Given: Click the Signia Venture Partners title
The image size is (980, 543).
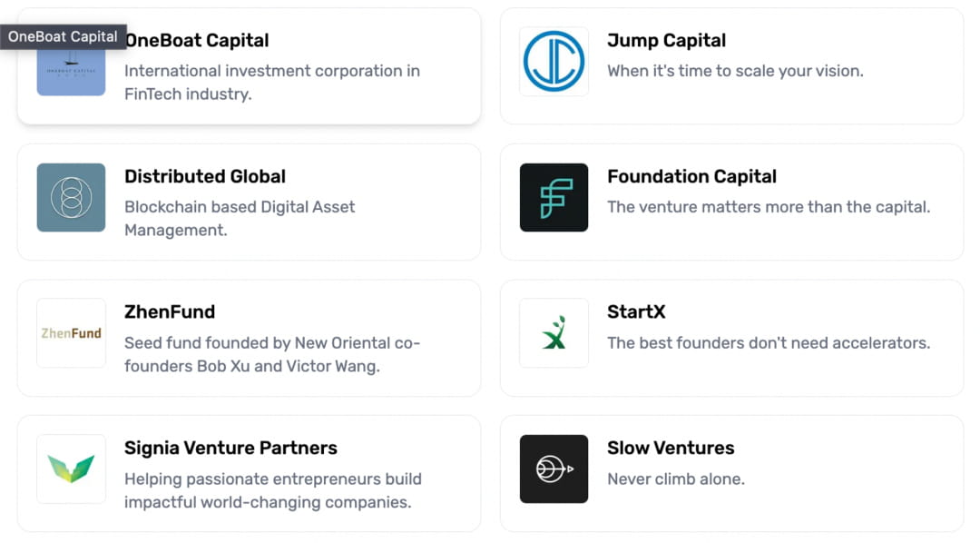Looking at the screenshot, I should 230,448.
